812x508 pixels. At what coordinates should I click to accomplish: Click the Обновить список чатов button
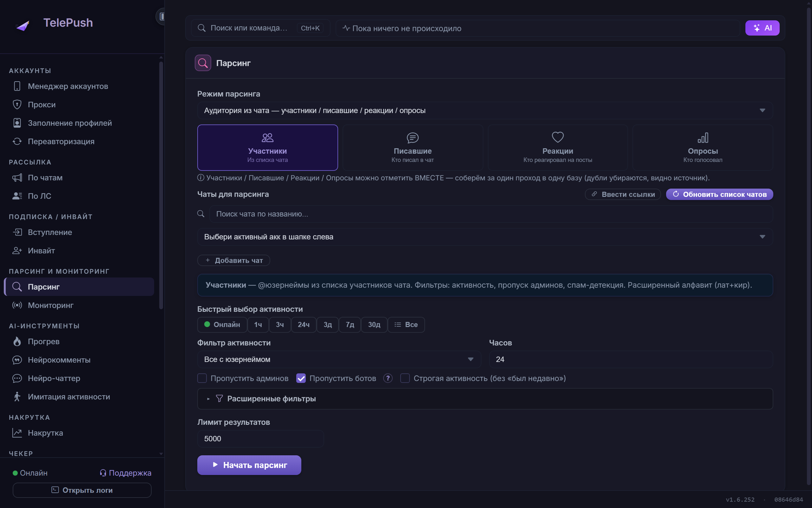coord(719,194)
